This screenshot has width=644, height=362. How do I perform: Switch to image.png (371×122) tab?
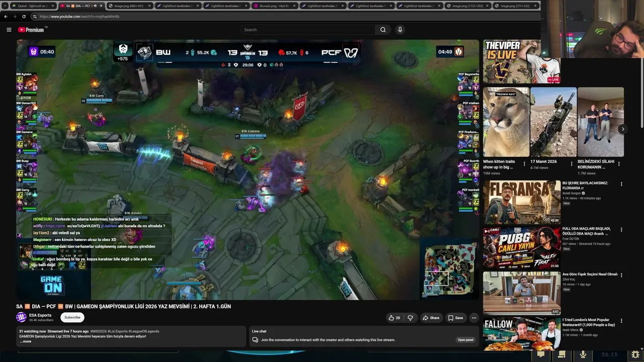[x=516, y=6]
